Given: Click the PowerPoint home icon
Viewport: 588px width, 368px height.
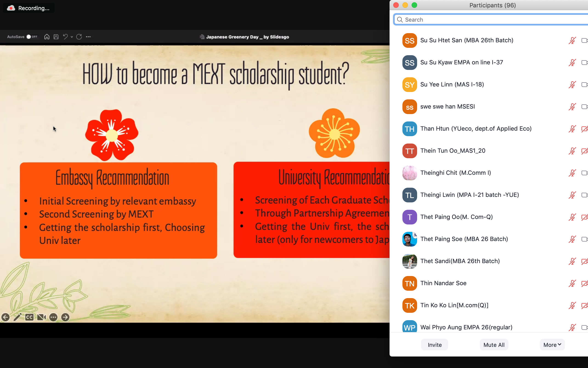Looking at the screenshot, I should pos(47,37).
